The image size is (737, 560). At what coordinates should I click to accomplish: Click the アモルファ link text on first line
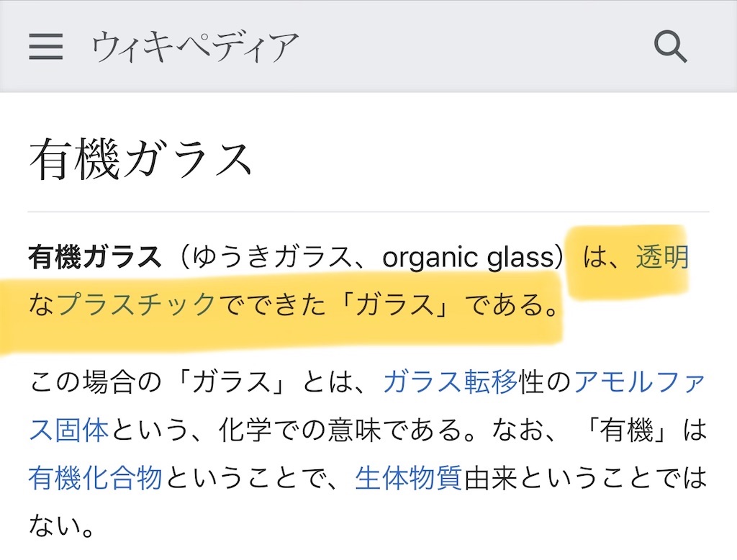click(x=639, y=381)
